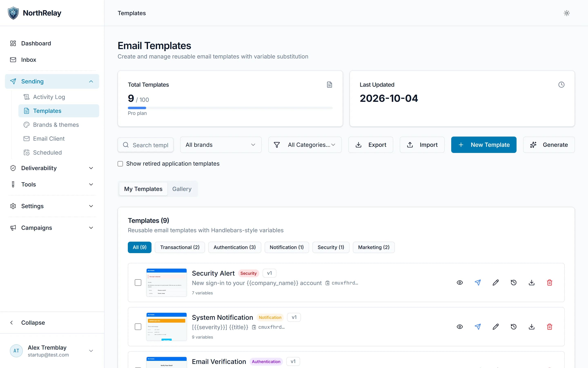This screenshot has width=588, height=368.
Task: Select the System Notification template checkbox
Action: point(138,327)
